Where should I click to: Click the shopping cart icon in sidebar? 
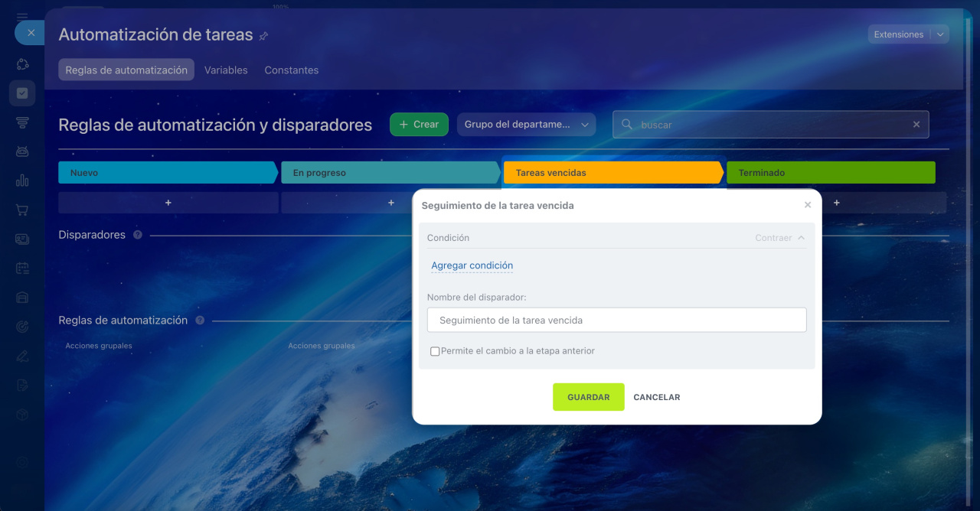click(x=22, y=210)
